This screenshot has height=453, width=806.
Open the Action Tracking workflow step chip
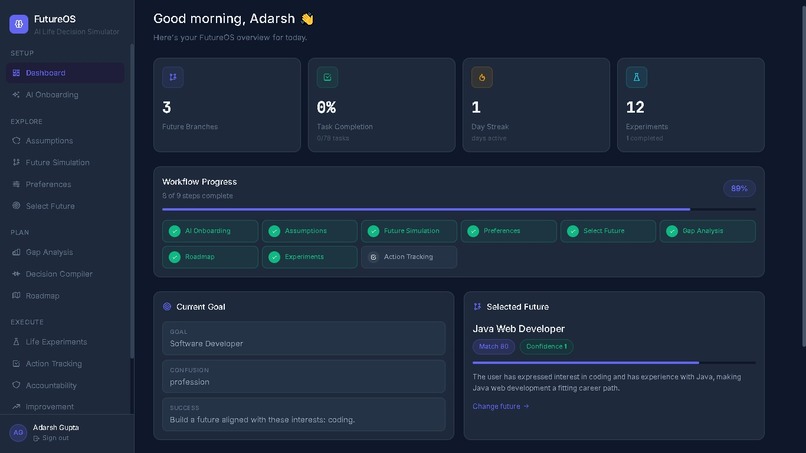point(409,257)
